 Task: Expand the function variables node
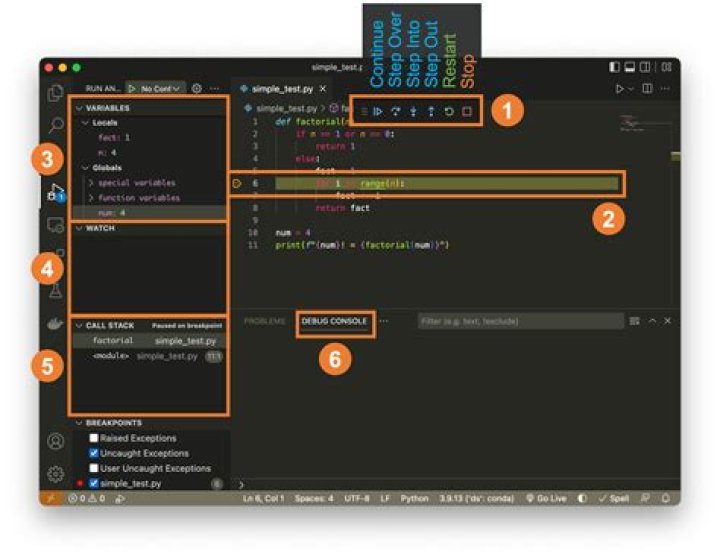(91, 197)
